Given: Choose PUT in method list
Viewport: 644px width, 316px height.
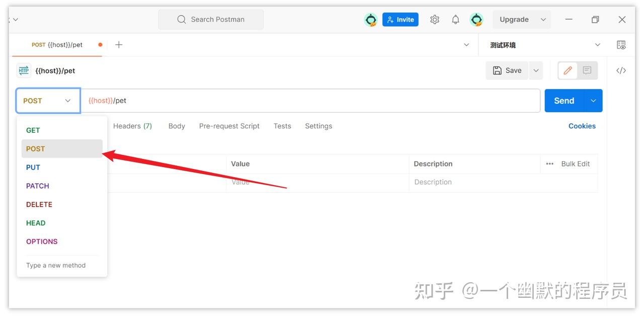Looking at the screenshot, I should click(62, 168).
